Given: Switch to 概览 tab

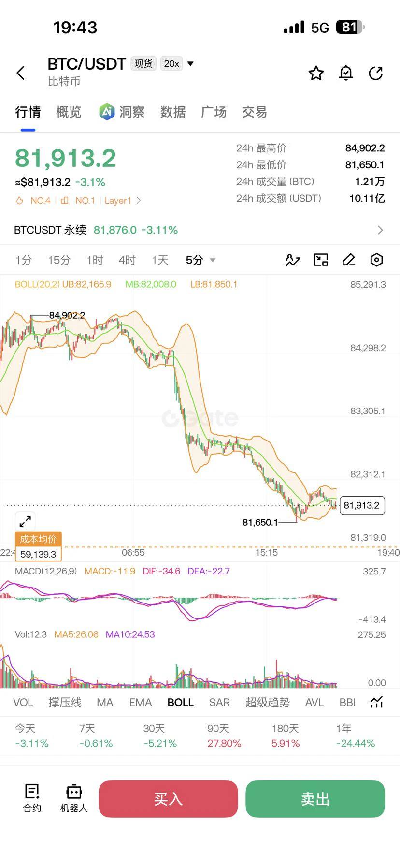Looking at the screenshot, I should 69,112.
